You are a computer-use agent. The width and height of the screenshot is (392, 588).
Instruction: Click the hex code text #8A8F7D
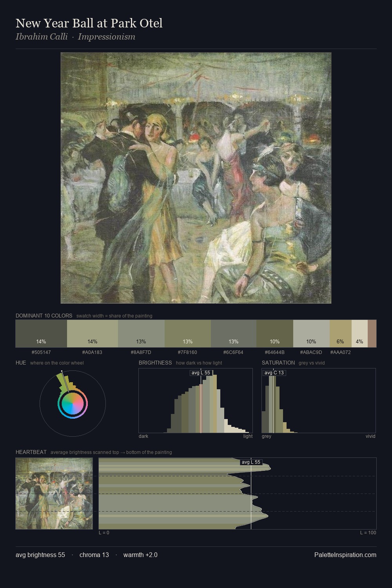coord(141,352)
